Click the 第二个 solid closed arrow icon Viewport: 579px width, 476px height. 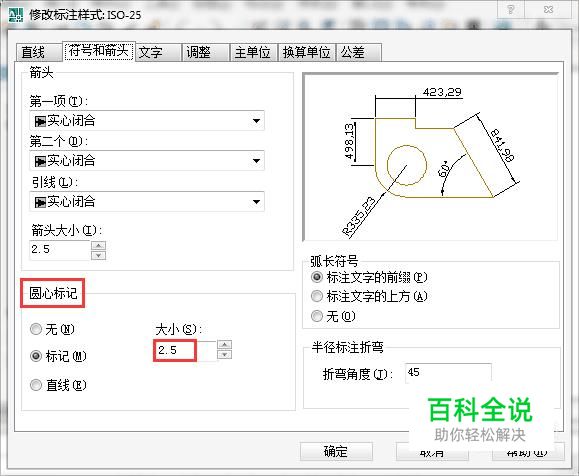click(x=40, y=161)
